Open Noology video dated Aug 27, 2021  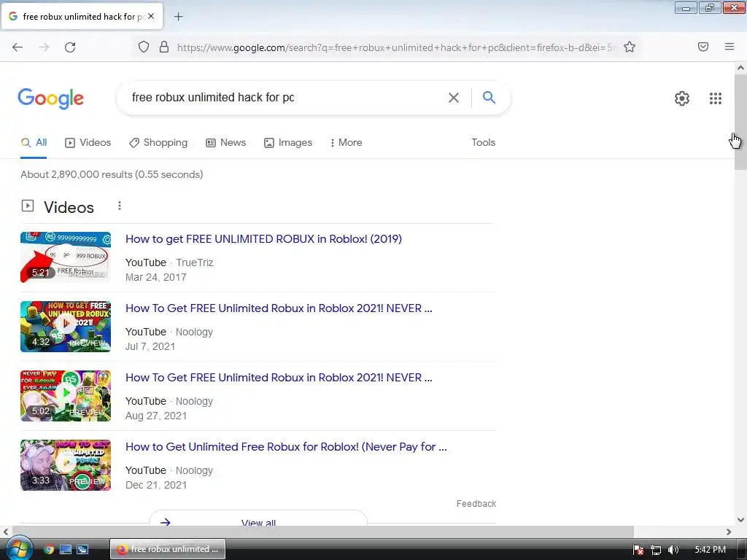pyautogui.click(x=279, y=377)
